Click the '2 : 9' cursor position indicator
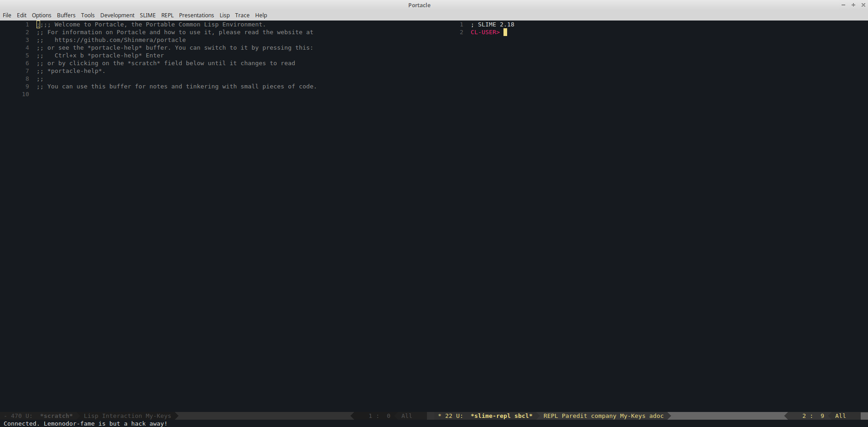 [x=813, y=416]
